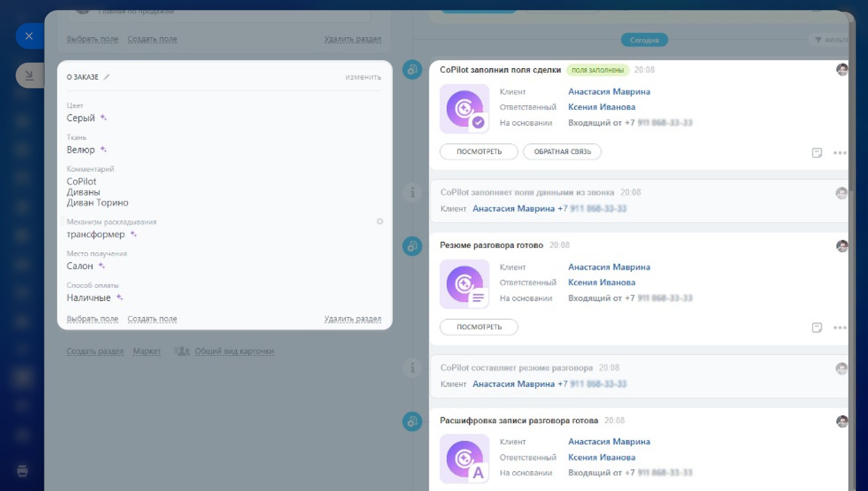Open three-dots menu on Резюме разговора card
868x491 pixels.
point(840,328)
